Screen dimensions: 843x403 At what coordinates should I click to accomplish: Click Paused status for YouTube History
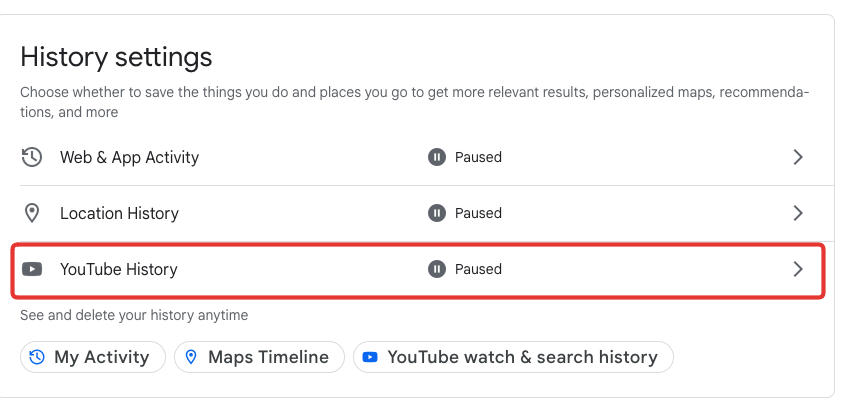tap(478, 269)
